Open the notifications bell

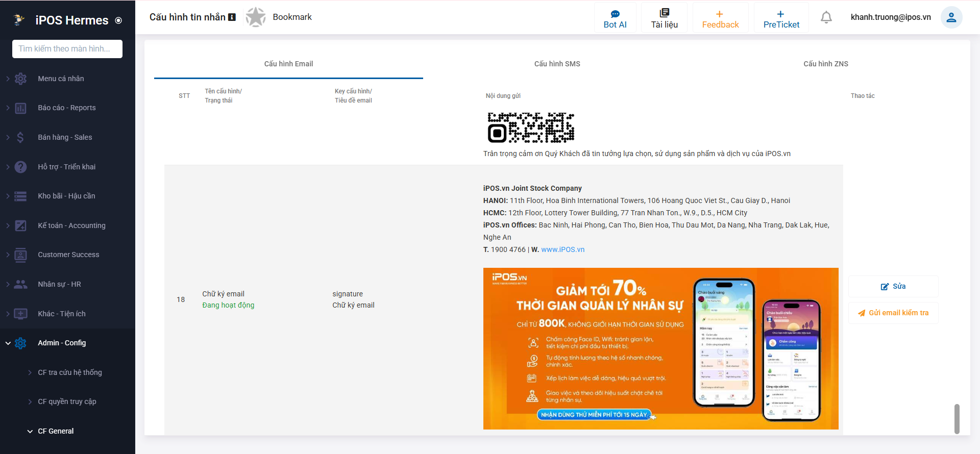coord(826,17)
